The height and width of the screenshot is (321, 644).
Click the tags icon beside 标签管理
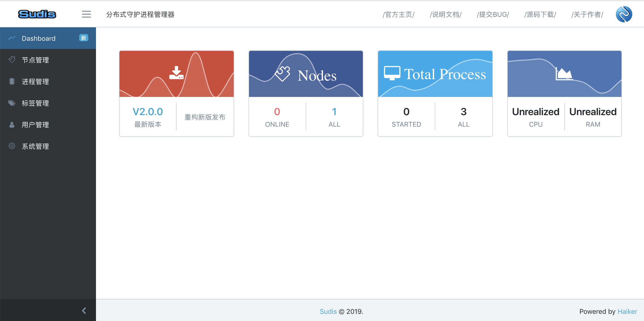point(12,103)
